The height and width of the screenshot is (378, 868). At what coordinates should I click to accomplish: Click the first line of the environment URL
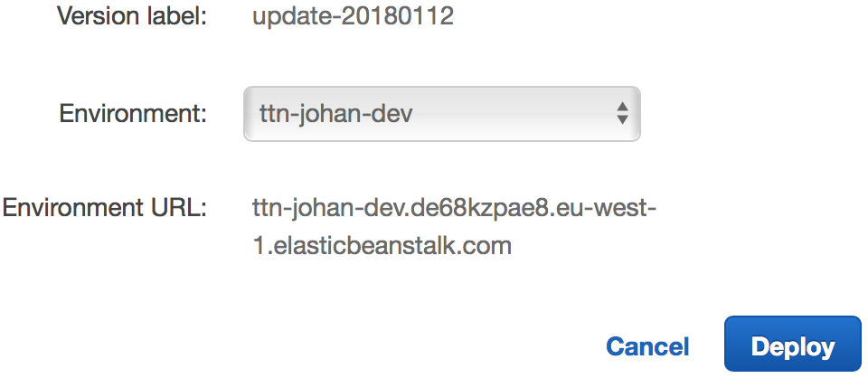454,208
